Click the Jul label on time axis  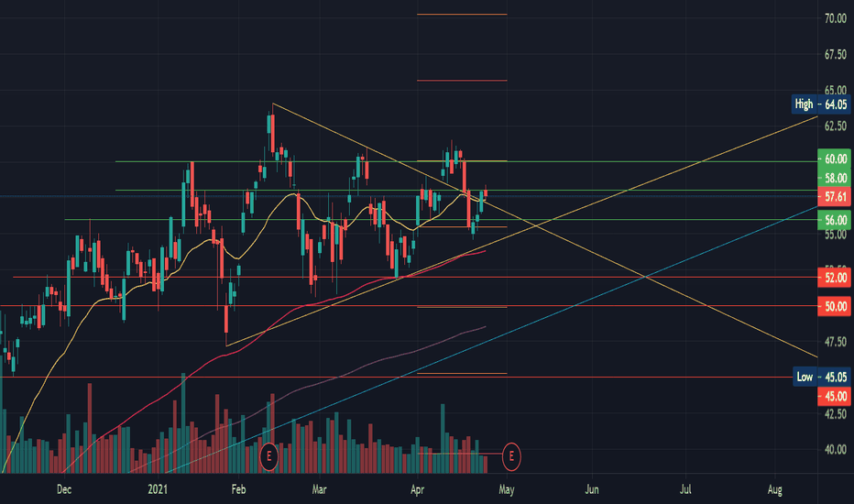coord(685,489)
